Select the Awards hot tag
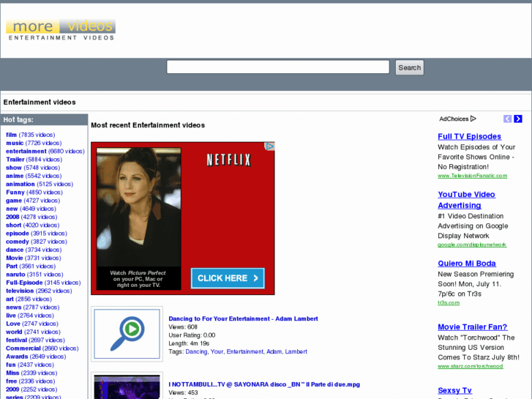This screenshot has height=399, width=532. [x=17, y=357]
